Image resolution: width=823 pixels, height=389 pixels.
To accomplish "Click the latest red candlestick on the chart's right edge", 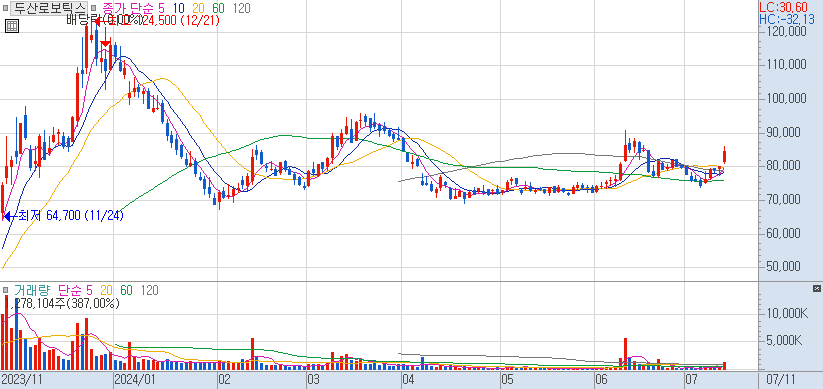I will (724, 156).
